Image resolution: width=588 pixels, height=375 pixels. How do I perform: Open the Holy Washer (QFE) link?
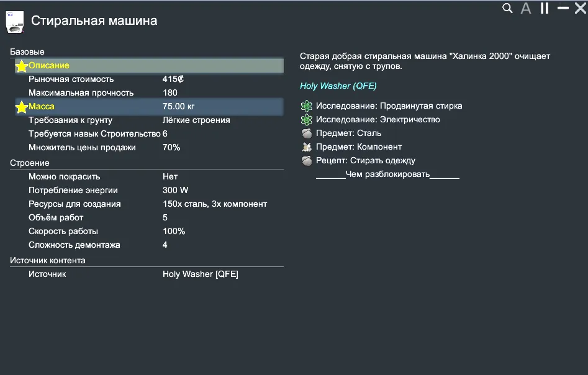point(338,86)
